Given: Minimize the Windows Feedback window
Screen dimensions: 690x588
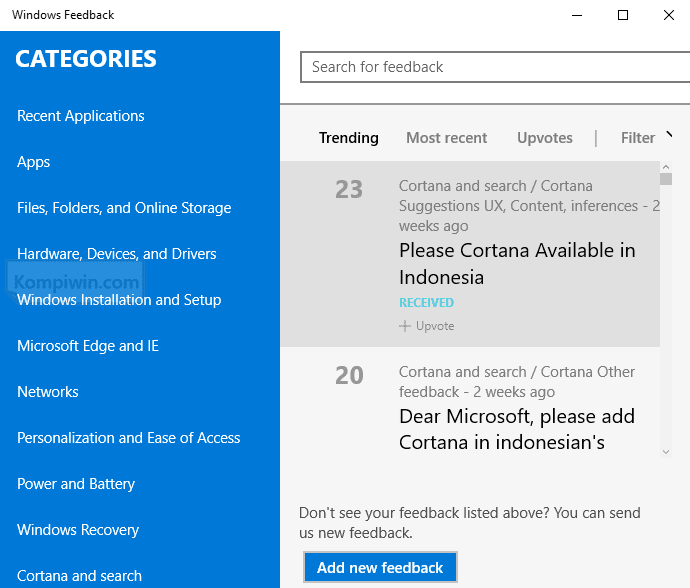Looking at the screenshot, I should pos(577,15).
